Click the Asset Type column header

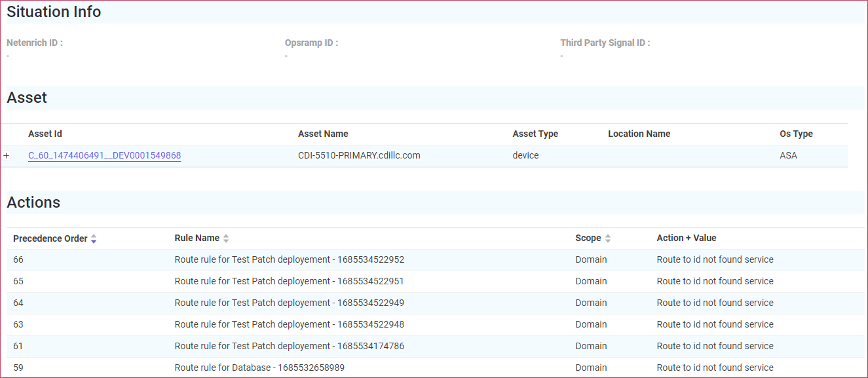(535, 134)
